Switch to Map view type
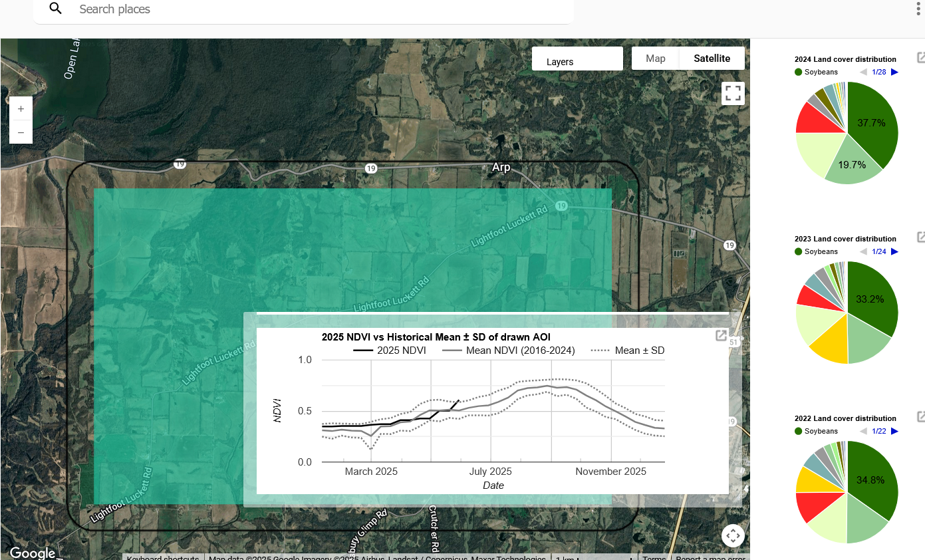 tap(655, 59)
